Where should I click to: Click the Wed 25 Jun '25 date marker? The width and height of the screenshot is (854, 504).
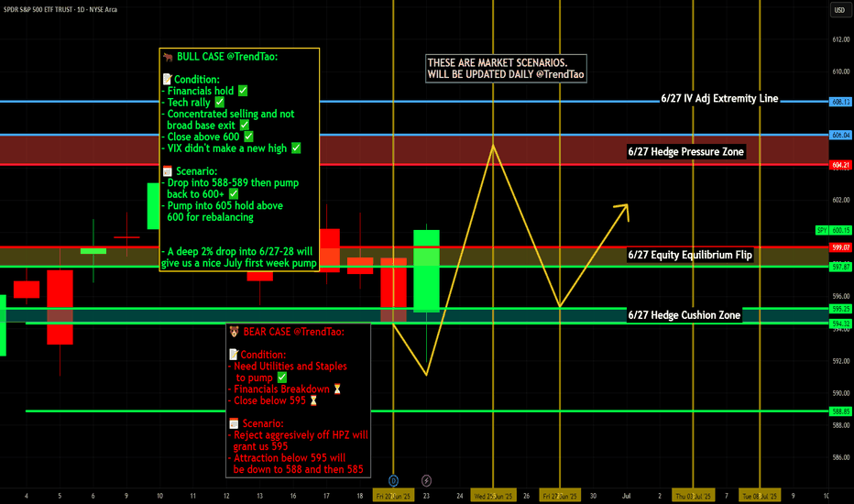pyautogui.click(x=493, y=496)
